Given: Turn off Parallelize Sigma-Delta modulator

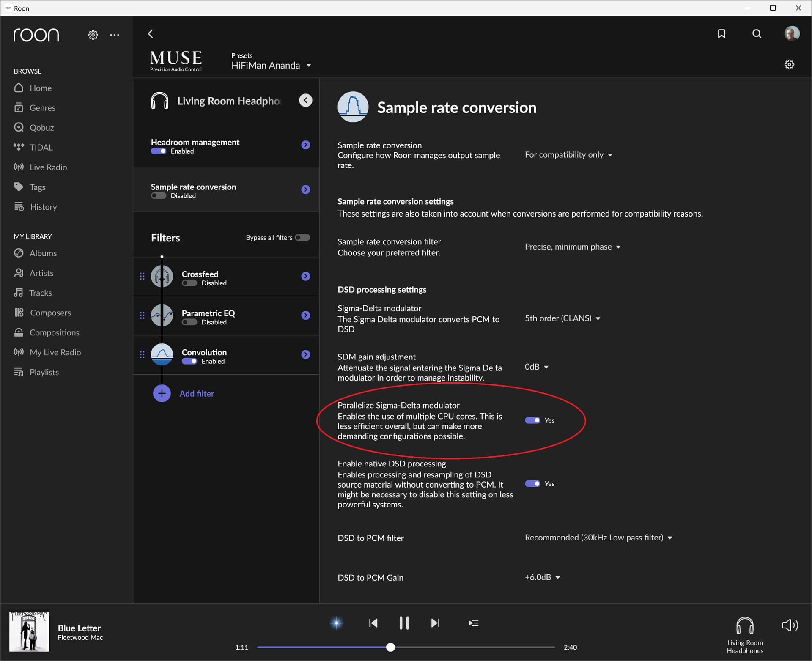Looking at the screenshot, I should 533,420.
